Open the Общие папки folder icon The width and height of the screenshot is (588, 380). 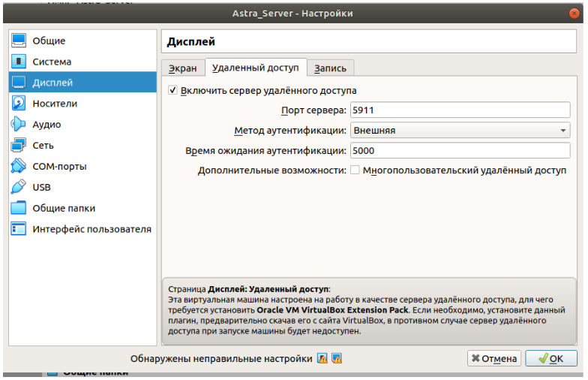(x=19, y=208)
